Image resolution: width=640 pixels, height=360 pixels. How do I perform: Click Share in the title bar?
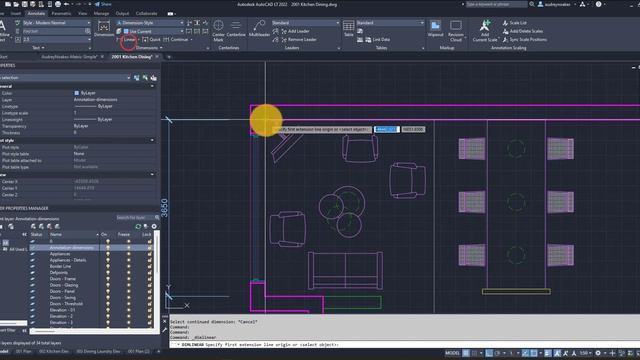click(103, 4)
